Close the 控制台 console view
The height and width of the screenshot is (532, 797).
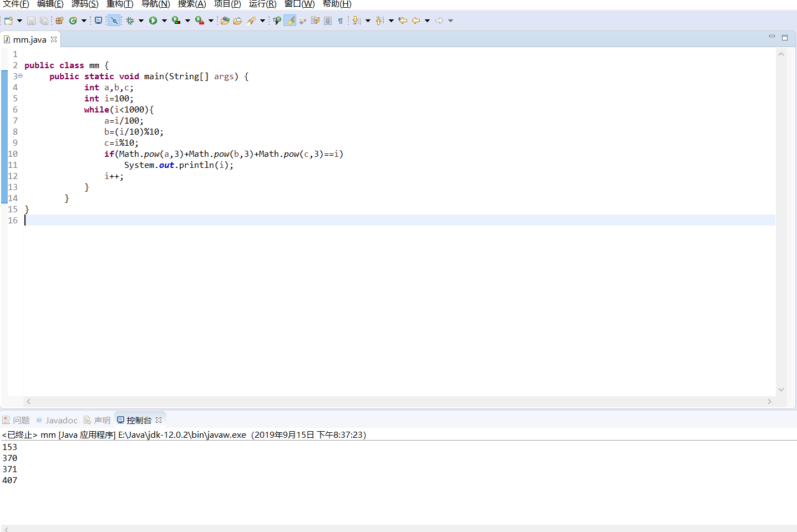coord(159,420)
